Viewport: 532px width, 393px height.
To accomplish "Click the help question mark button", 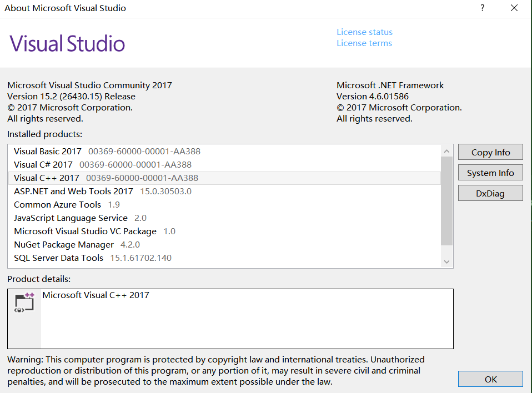I will pyautogui.click(x=482, y=8).
